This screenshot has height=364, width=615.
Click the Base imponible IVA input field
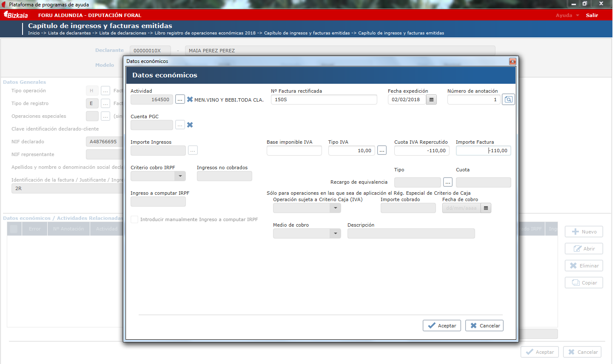[294, 151]
